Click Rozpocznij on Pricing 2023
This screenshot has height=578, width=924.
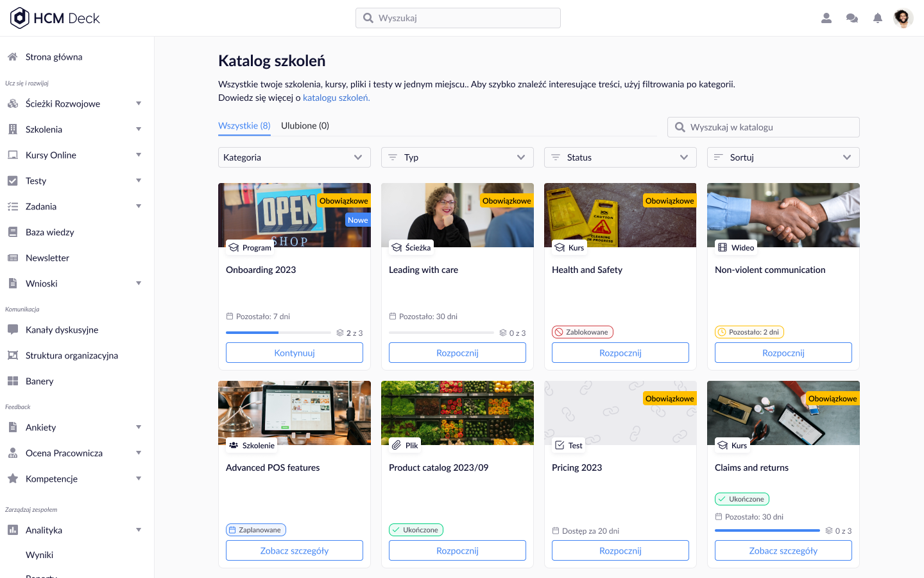[x=620, y=550]
